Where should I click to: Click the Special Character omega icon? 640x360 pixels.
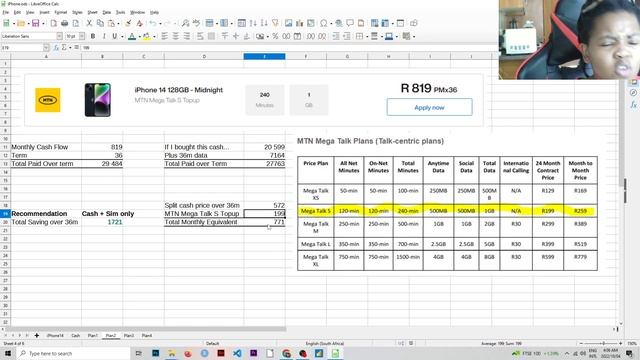coord(323,23)
